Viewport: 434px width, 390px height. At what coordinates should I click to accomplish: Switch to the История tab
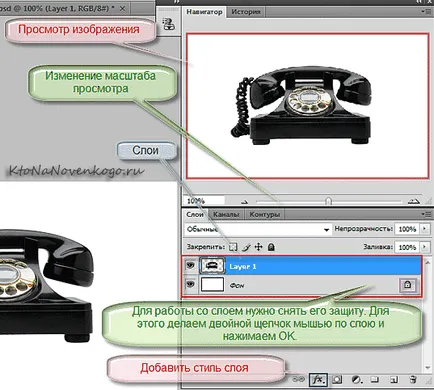pos(246,12)
